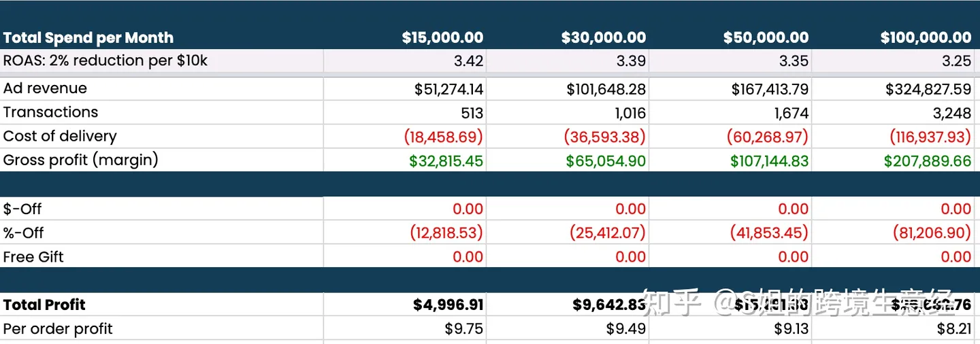The width and height of the screenshot is (980, 344).
Task: Select the $4,996.91 Total Profit cell
Action: click(448, 305)
